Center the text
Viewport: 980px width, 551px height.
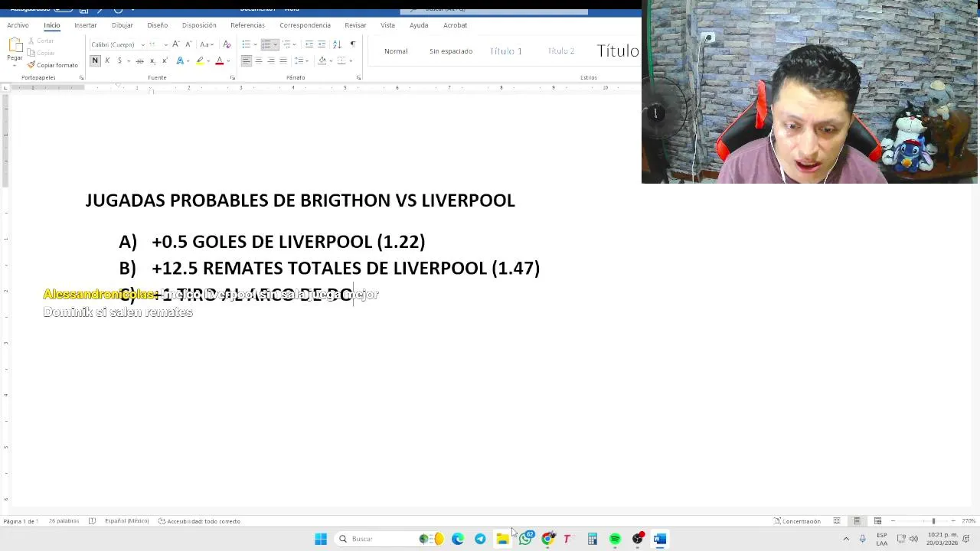coord(258,60)
